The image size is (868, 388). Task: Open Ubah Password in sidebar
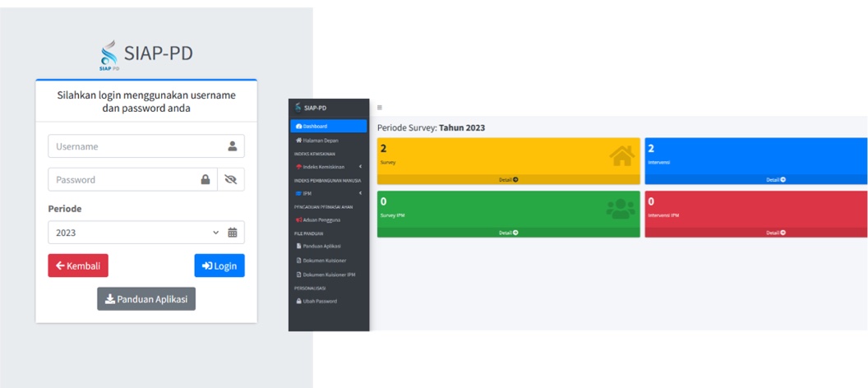coord(328,301)
